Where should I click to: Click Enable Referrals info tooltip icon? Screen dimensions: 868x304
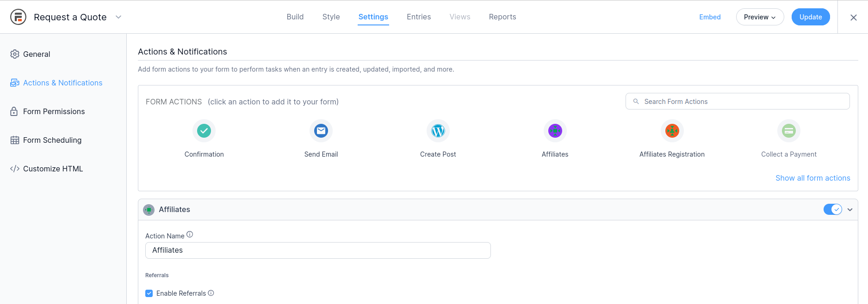[211, 293]
